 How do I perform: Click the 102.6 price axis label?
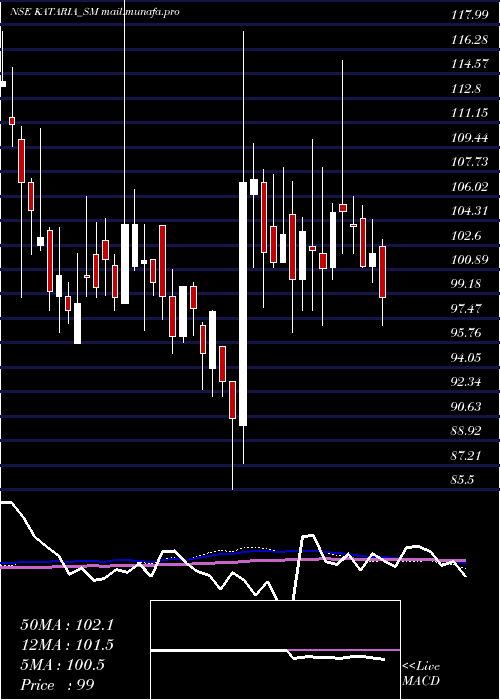(x=466, y=236)
